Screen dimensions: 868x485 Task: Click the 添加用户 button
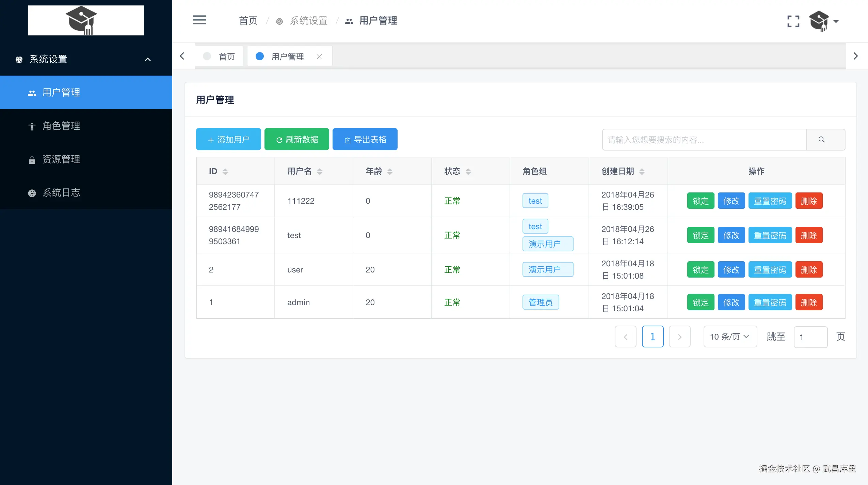[x=228, y=140]
